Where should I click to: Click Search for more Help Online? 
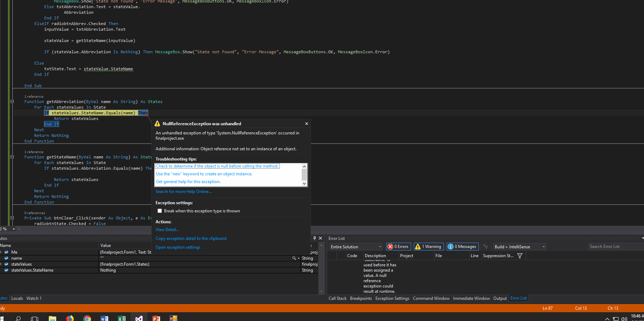coord(183,191)
